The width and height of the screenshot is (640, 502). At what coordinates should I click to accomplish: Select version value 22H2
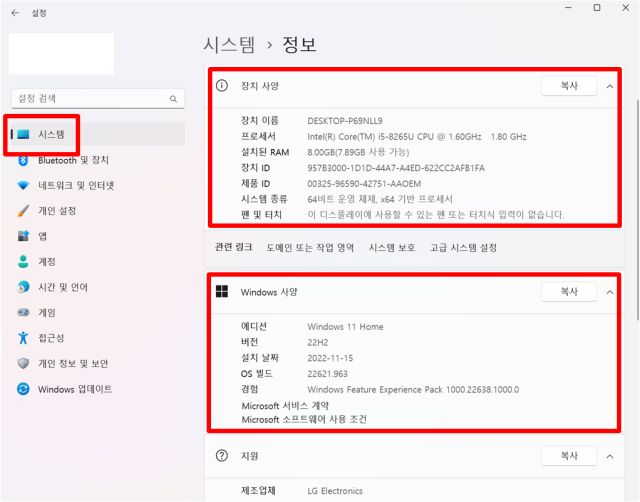pyautogui.click(x=318, y=342)
